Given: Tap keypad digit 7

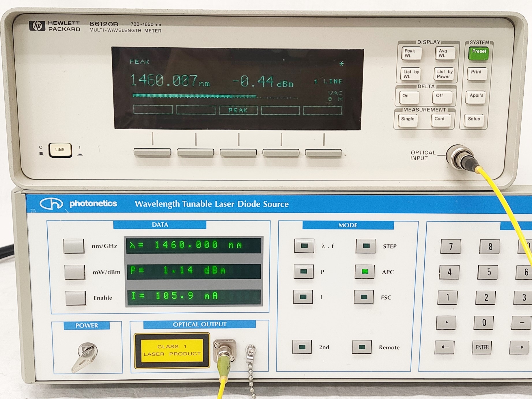Looking at the screenshot, I should pos(451,247).
